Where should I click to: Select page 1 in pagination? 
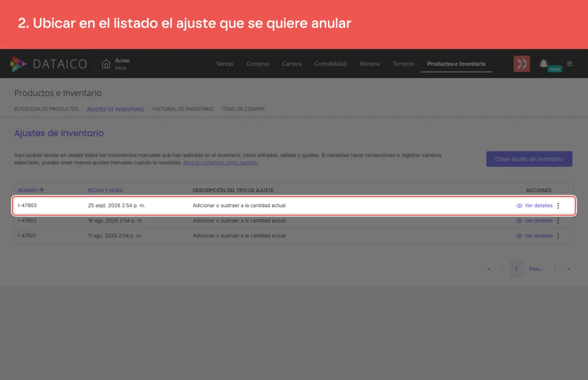(x=516, y=269)
